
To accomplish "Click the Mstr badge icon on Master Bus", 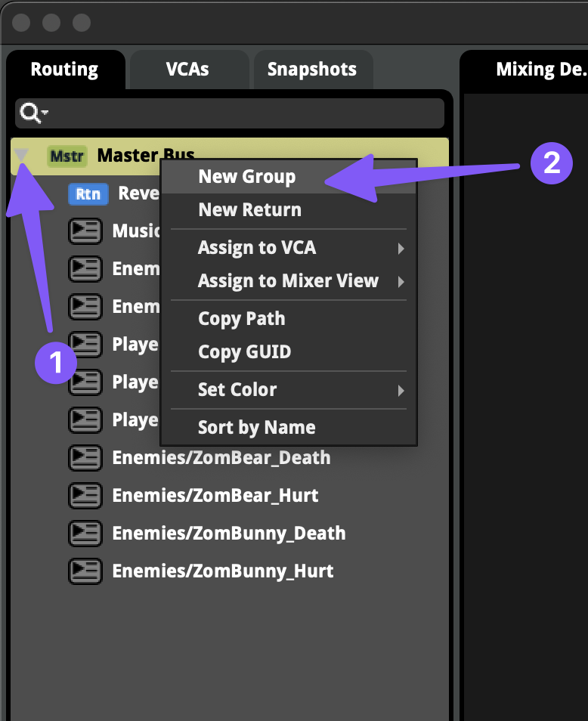I will [67, 156].
